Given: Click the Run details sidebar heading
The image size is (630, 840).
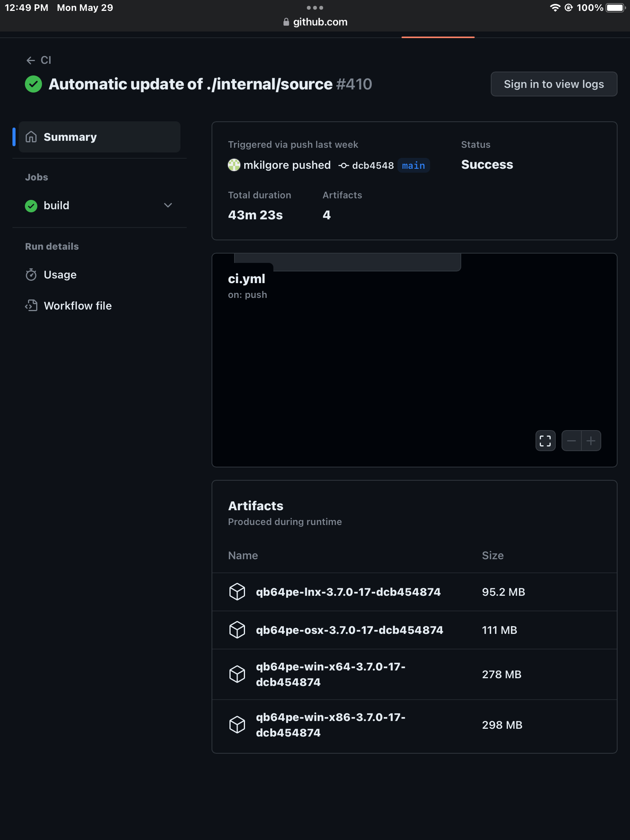Looking at the screenshot, I should (x=52, y=247).
